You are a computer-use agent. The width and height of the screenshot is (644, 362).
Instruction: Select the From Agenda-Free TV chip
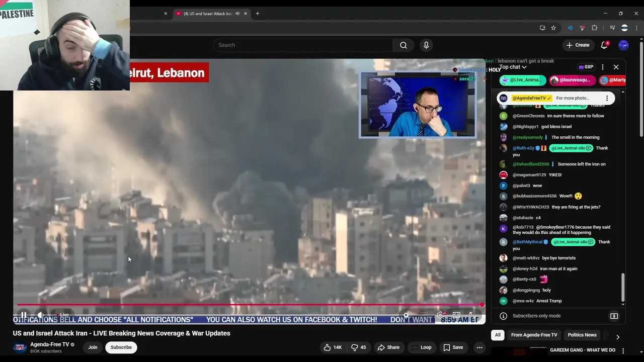coord(534,335)
